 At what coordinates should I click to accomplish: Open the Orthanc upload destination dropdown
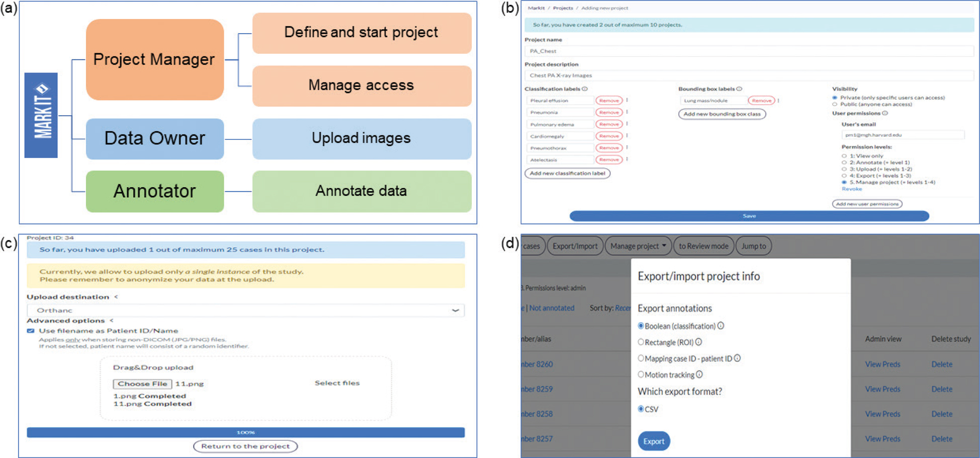(245, 311)
